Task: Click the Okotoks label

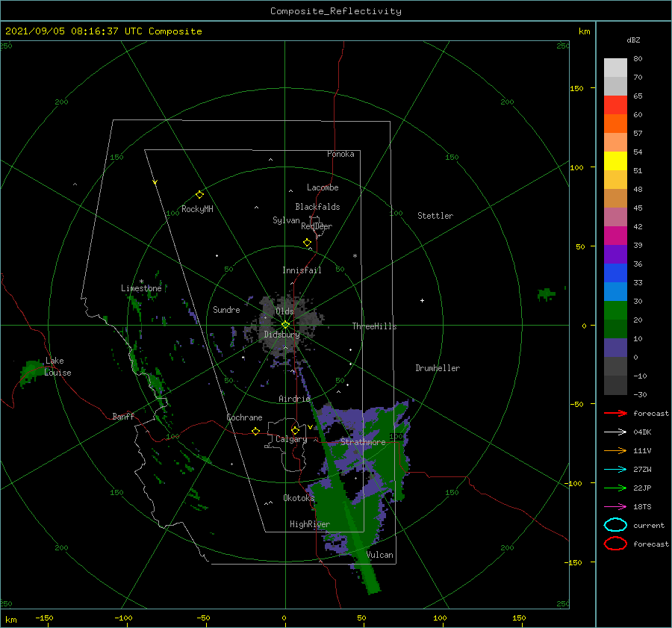Action: tap(299, 498)
